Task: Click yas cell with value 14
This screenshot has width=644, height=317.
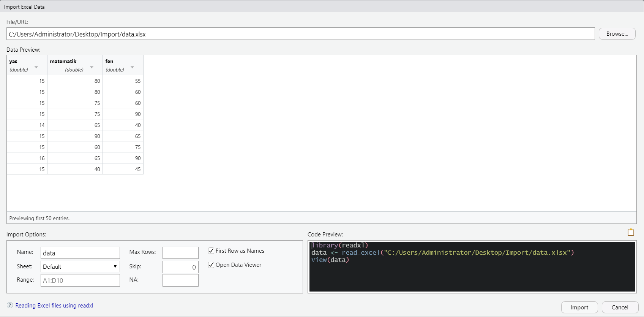Action: [27, 125]
